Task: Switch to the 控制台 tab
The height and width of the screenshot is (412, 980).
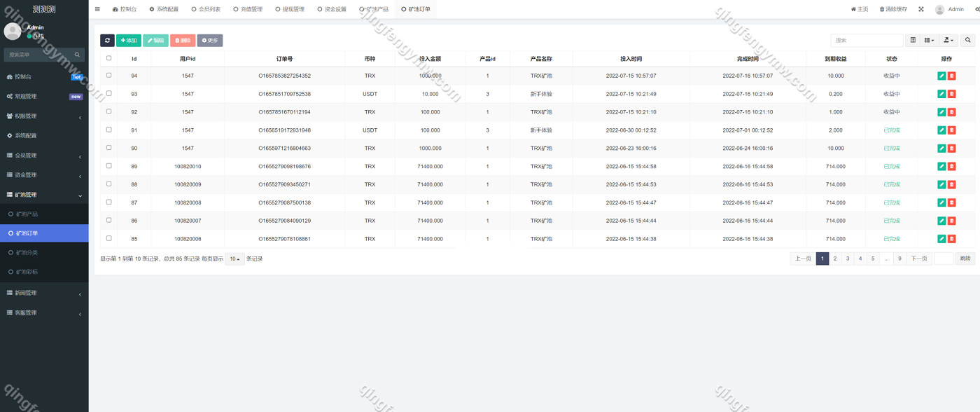Action: [125, 9]
